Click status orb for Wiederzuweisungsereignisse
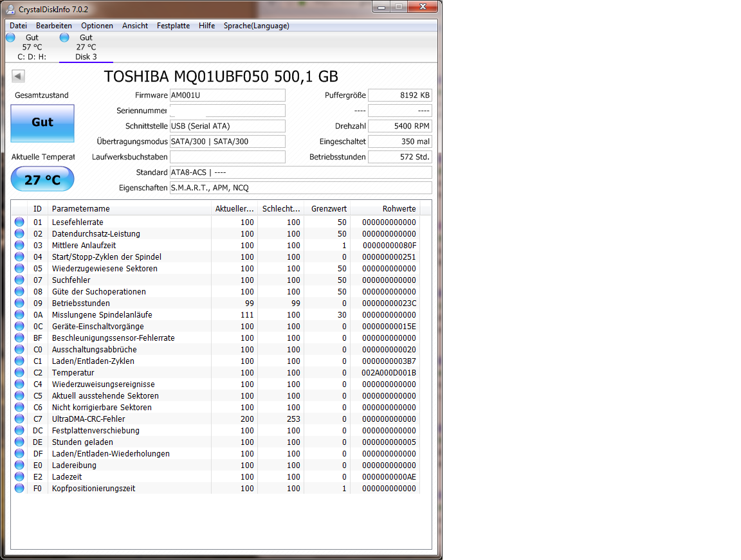This screenshot has height=560, width=741. point(19,384)
